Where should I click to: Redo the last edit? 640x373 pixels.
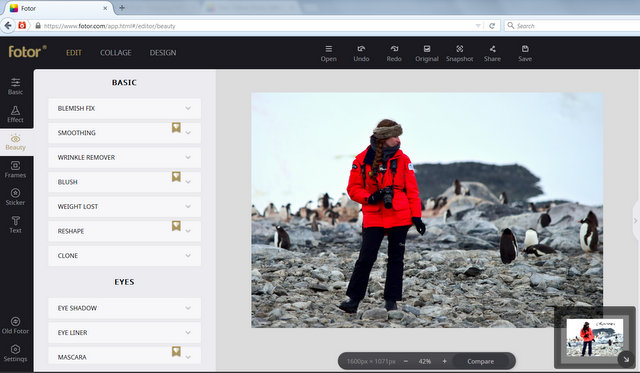click(394, 53)
